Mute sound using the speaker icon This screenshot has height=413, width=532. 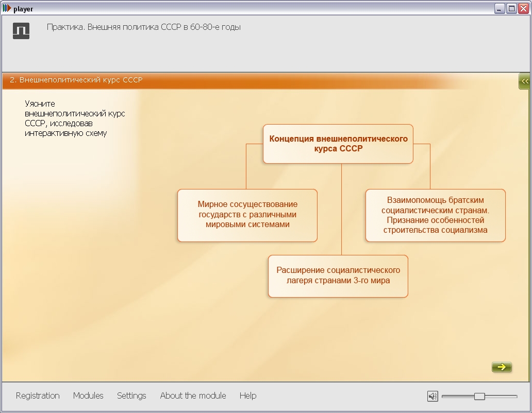pyautogui.click(x=433, y=396)
